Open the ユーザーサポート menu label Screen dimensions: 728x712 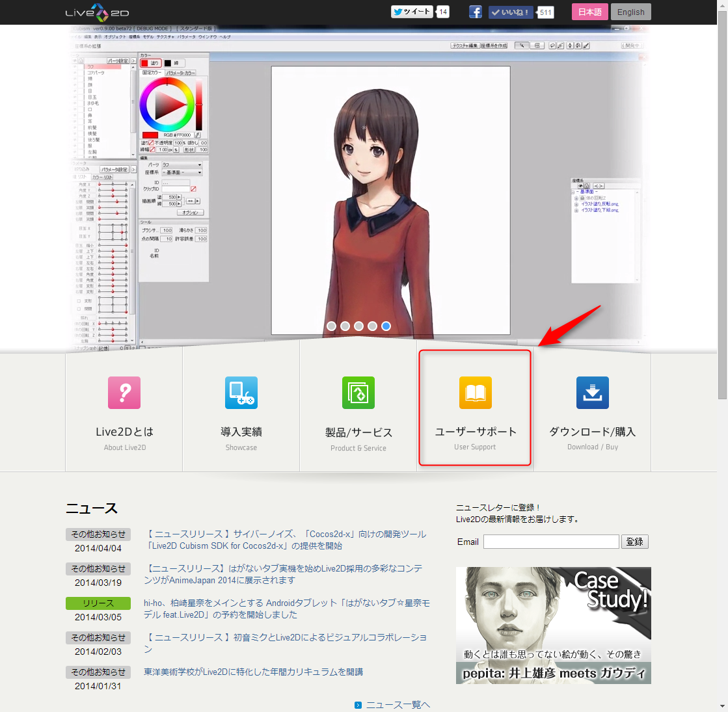(x=476, y=432)
